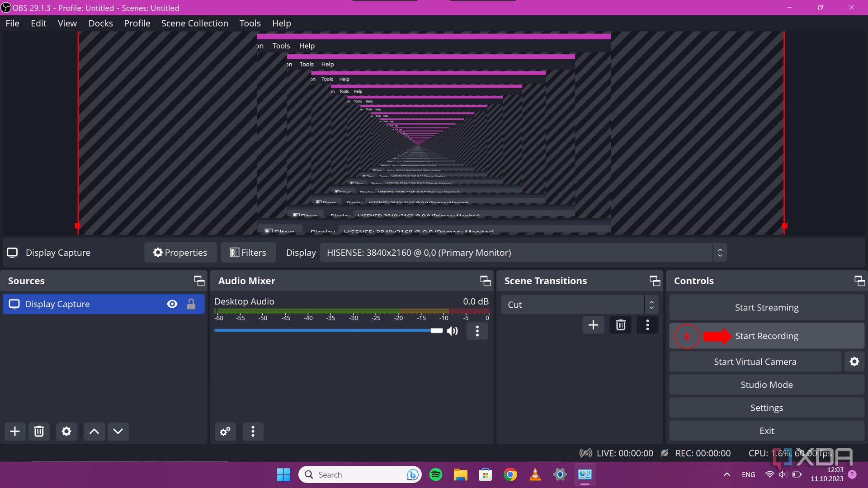The image size is (868, 488).
Task: Open the Scene Collection menu
Action: point(195,23)
